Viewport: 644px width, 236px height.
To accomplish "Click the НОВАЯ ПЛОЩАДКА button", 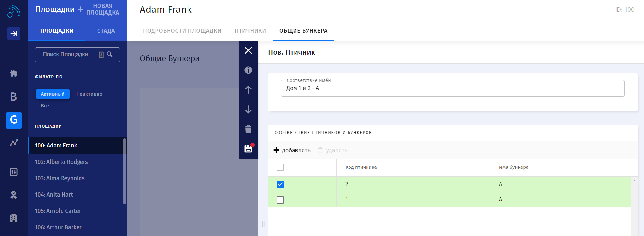I will (x=103, y=10).
